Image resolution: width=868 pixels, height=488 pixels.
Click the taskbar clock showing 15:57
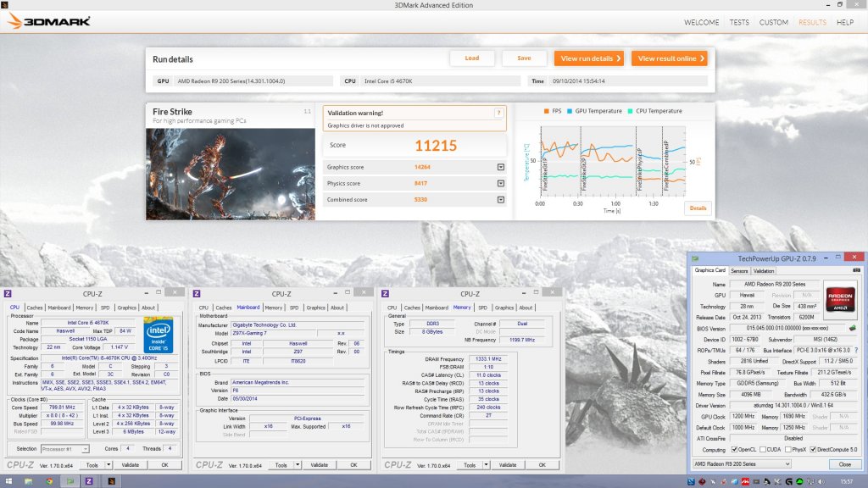(847, 481)
